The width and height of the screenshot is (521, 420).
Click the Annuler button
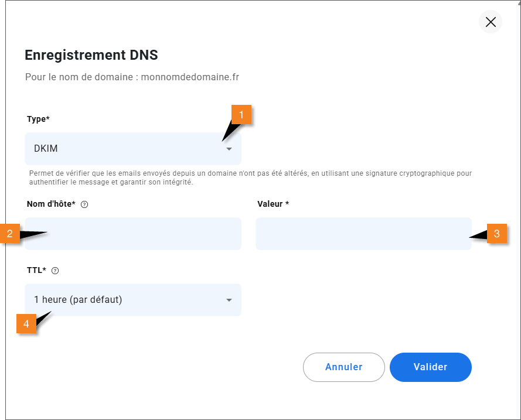coord(344,367)
